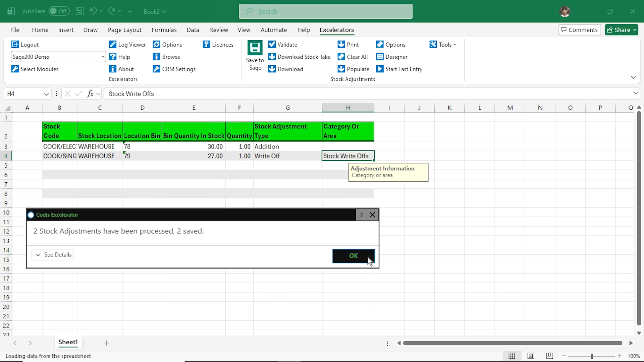
Task: Open the Log Viewer
Action: [127, 44]
